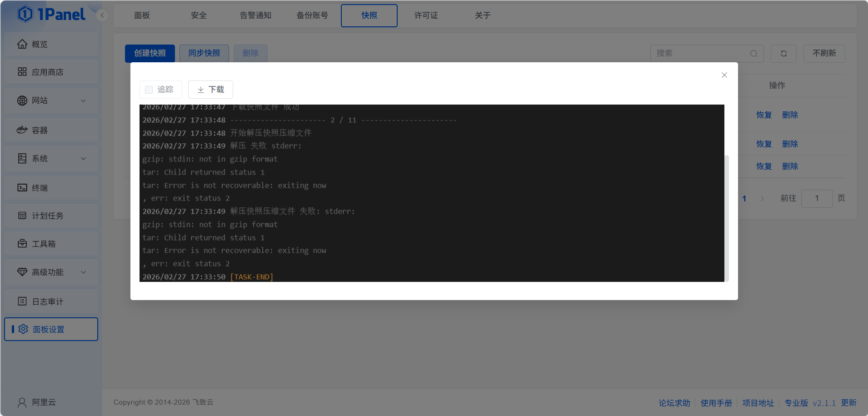Expand the 网站 sidebar submenu
Screen dimensions: 868x416
tap(83, 100)
